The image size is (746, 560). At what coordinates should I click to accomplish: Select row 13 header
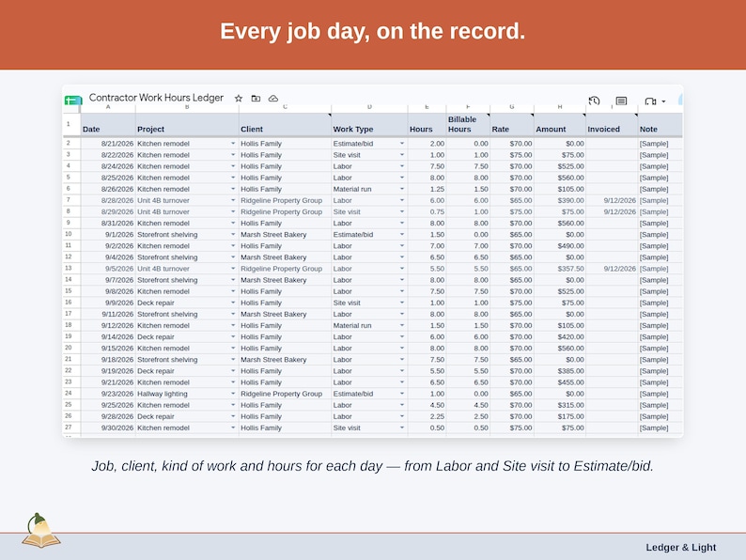69,269
